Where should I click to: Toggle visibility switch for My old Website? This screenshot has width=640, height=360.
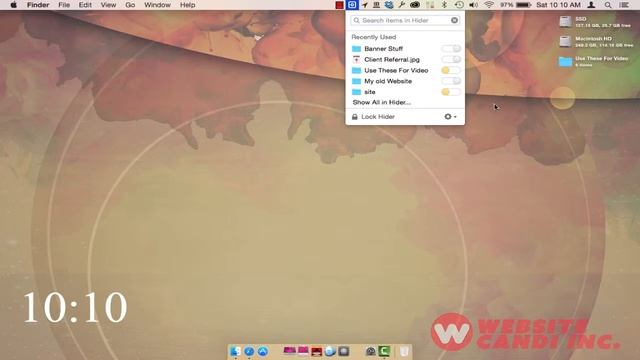coord(451,81)
